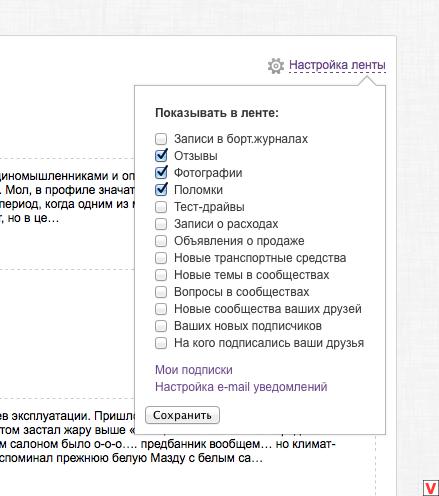Click the red V icon in corner

point(431,488)
